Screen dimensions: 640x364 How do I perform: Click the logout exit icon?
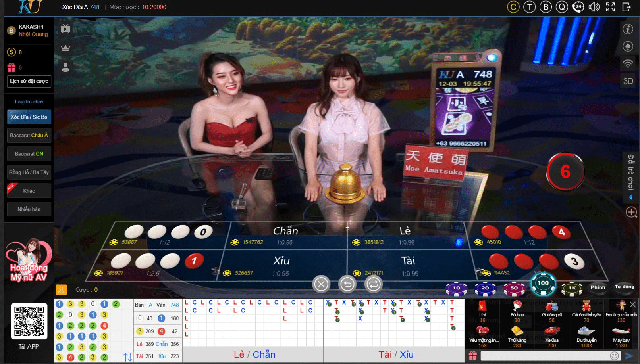pyautogui.click(x=627, y=7)
